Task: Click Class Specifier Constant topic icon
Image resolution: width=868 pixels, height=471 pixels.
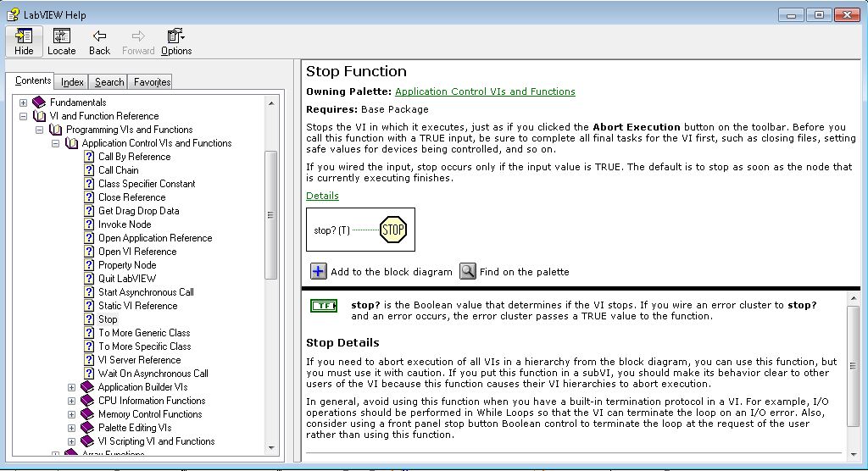Action: [89, 184]
